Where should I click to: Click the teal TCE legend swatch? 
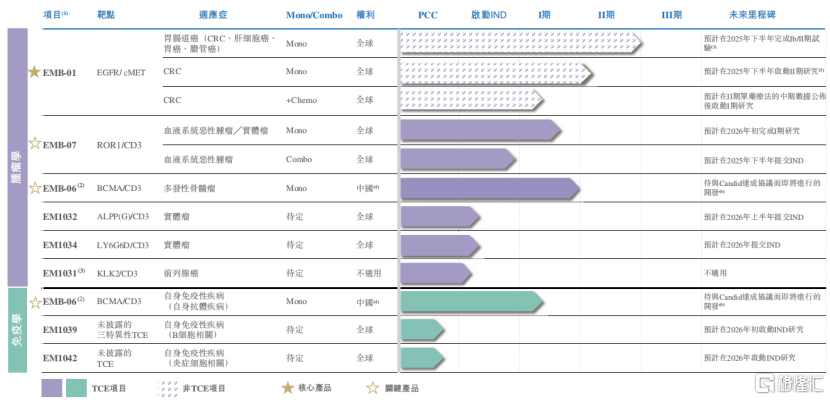click(x=77, y=388)
